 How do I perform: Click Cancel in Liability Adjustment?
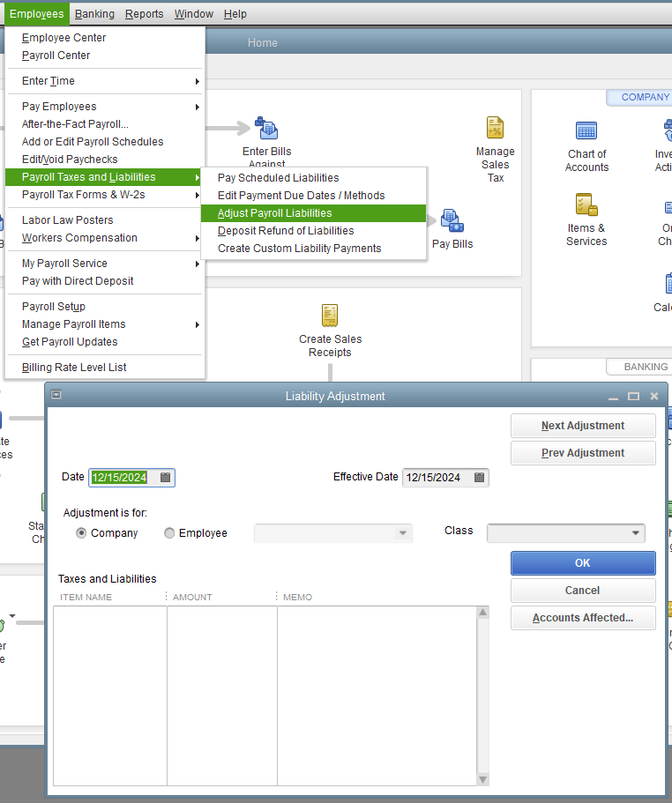tap(583, 591)
